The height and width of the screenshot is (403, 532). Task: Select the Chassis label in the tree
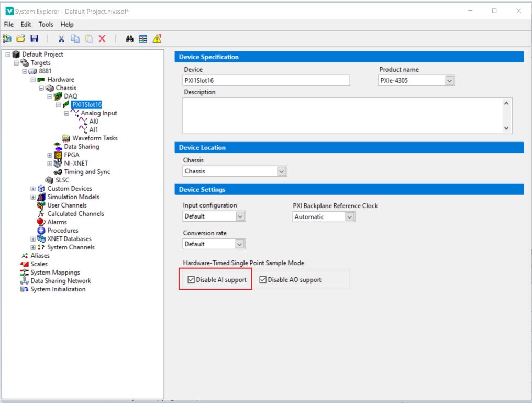point(66,88)
